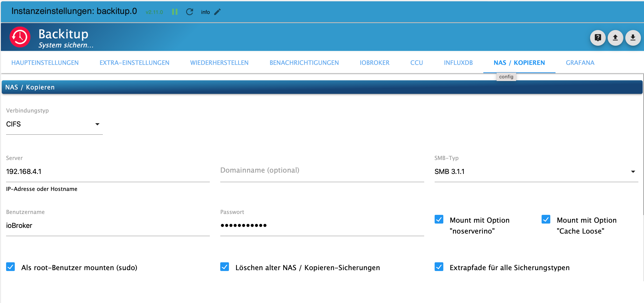Expand the SMB-Typ dropdown

click(x=536, y=171)
